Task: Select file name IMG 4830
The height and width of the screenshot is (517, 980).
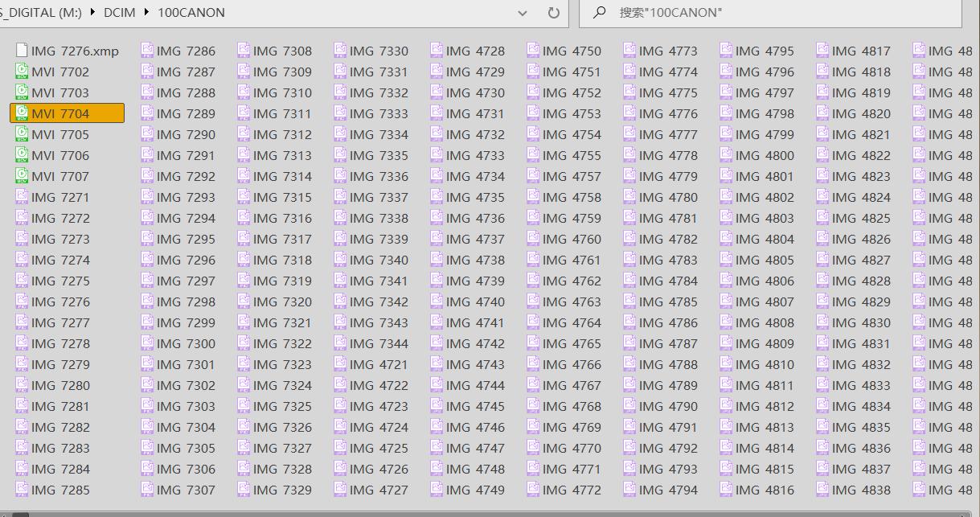Action: click(862, 322)
